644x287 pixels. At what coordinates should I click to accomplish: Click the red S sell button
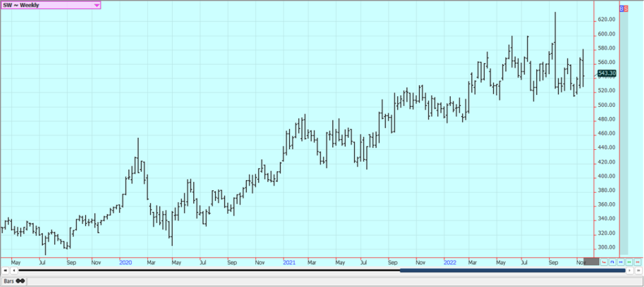tap(626, 8)
